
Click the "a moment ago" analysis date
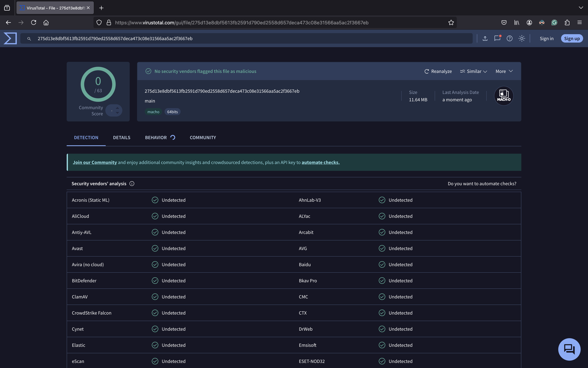point(457,100)
